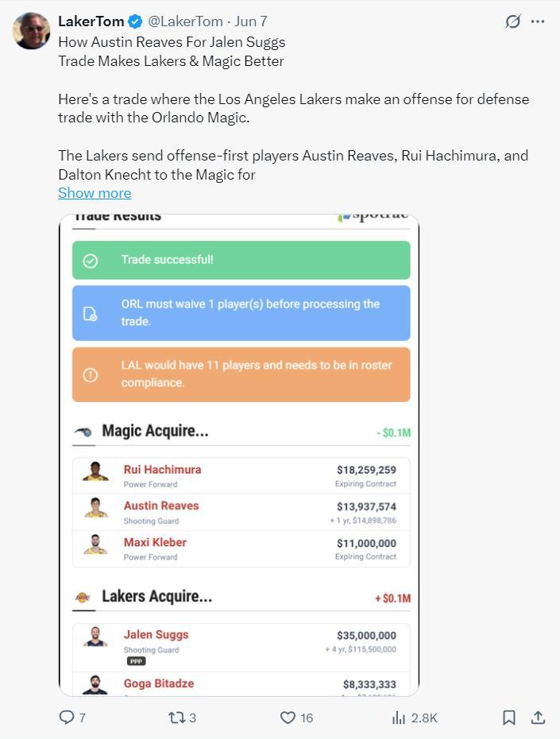The height and width of the screenshot is (739, 560).
Task: Click the @LakerTom handle
Action: coord(185,21)
